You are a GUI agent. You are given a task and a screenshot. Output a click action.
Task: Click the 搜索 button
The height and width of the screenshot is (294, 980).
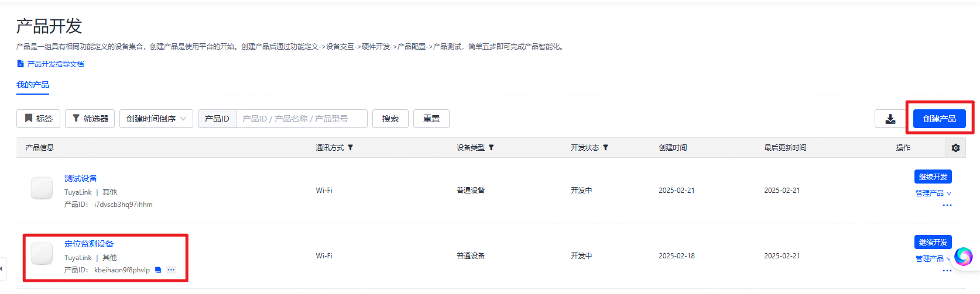pyautogui.click(x=390, y=119)
